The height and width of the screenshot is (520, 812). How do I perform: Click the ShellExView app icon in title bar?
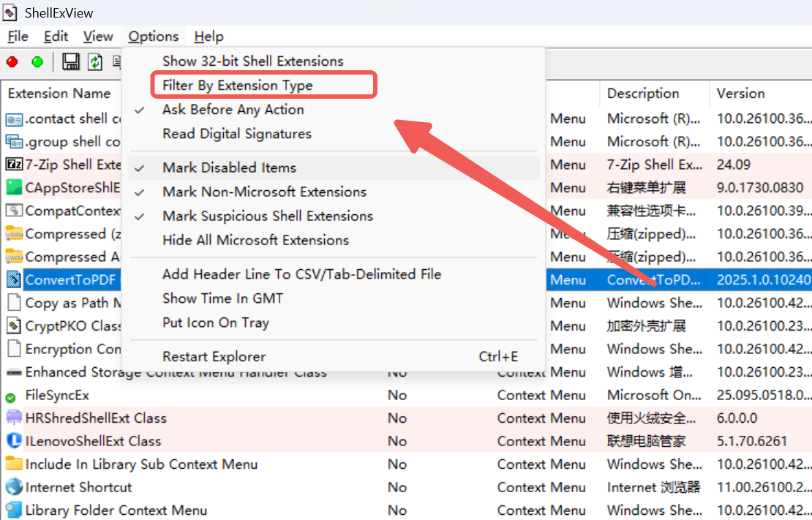(x=10, y=12)
